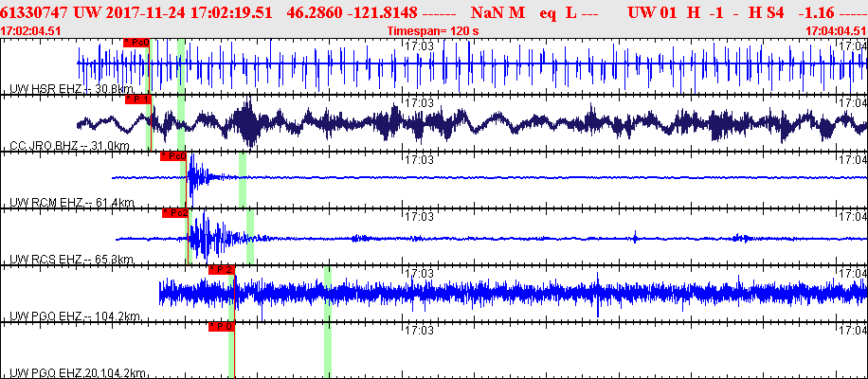Click the UW RCS EHZ 65.3km label
The width and height of the screenshot is (868, 379).
[72, 260]
